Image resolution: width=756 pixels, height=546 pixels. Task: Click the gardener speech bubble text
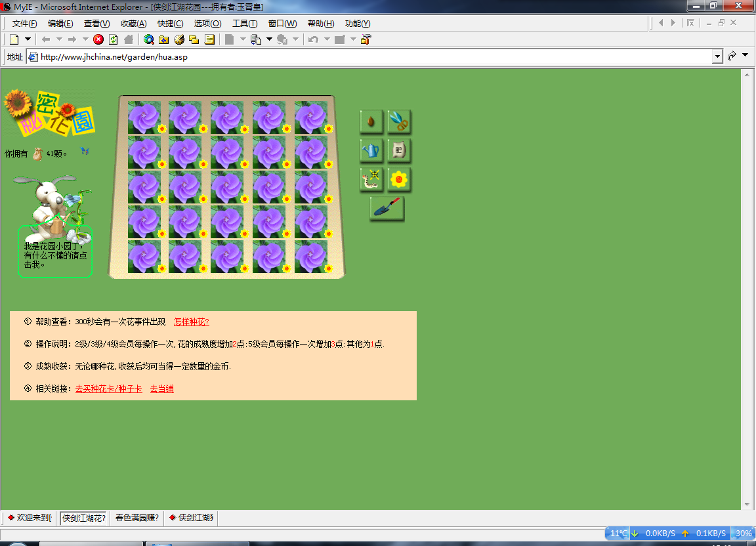55,256
